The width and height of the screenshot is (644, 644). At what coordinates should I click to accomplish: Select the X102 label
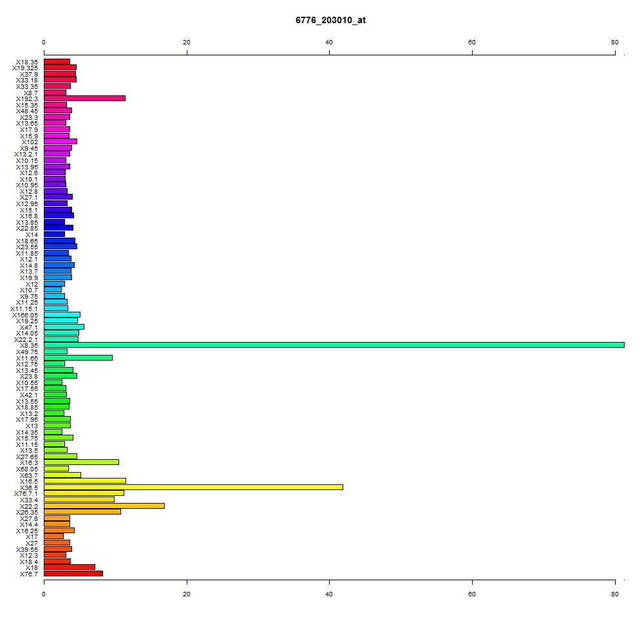[30, 142]
